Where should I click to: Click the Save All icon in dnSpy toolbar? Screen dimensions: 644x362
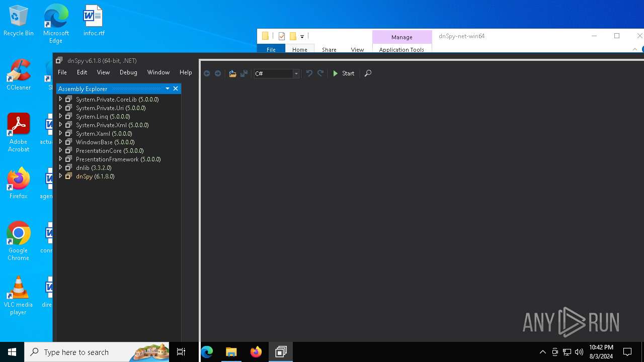coord(244,73)
